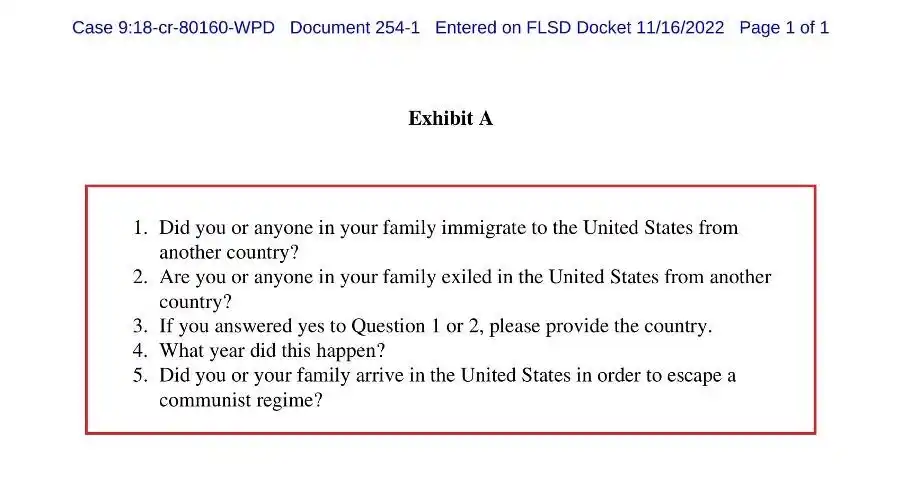Click question 4 'What year did this happen?'

pyautogui.click(x=272, y=351)
